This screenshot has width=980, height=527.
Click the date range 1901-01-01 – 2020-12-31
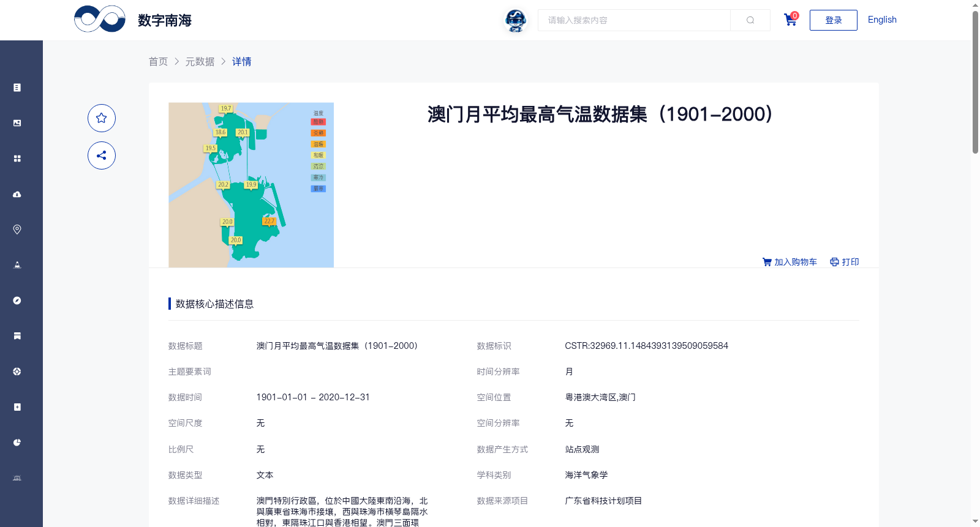click(x=313, y=397)
